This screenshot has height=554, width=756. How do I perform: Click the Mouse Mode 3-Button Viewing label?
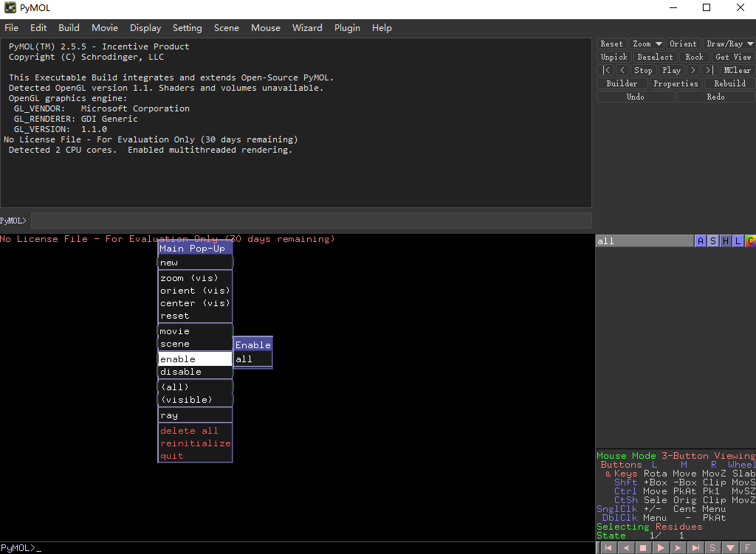tap(675, 456)
